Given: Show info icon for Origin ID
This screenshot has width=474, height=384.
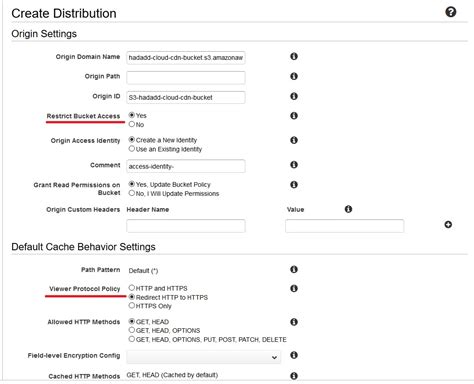Looking at the screenshot, I should 294,96.
